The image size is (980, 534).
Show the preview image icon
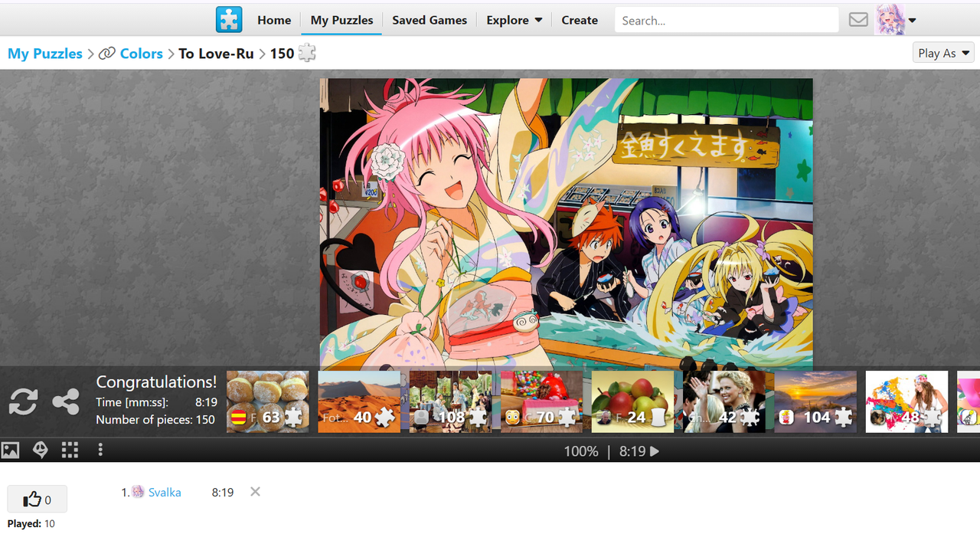[x=10, y=450]
